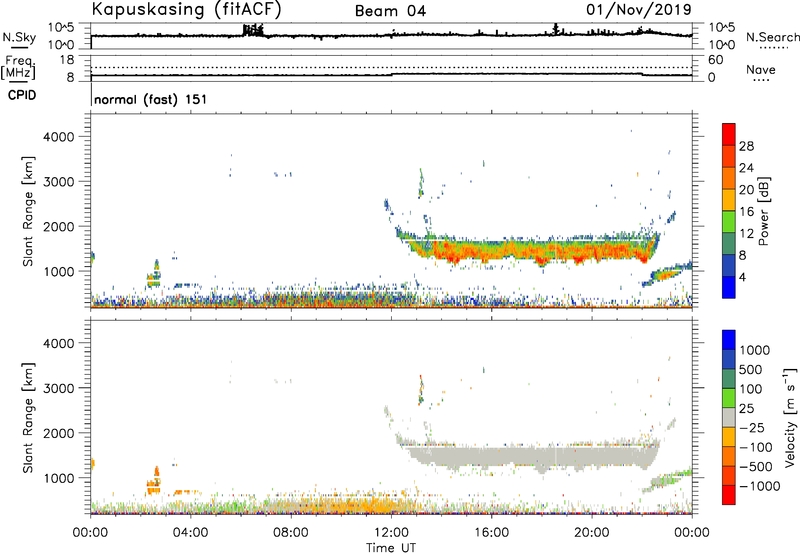Click the 'Nave' legend label
The height and width of the screenshot is (554, 800).
click(761, 69)
